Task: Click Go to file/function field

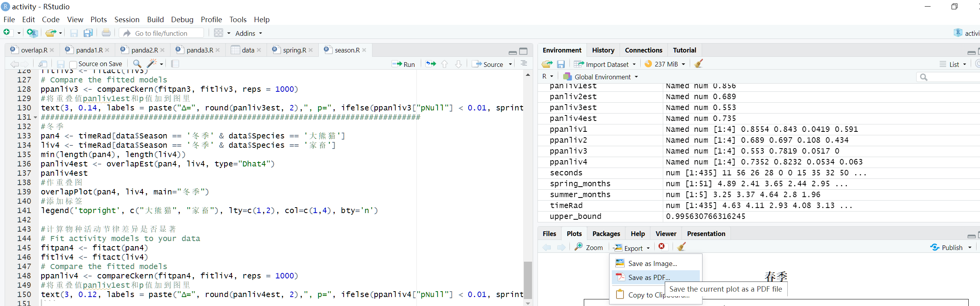Action: [x=162, y=33]
